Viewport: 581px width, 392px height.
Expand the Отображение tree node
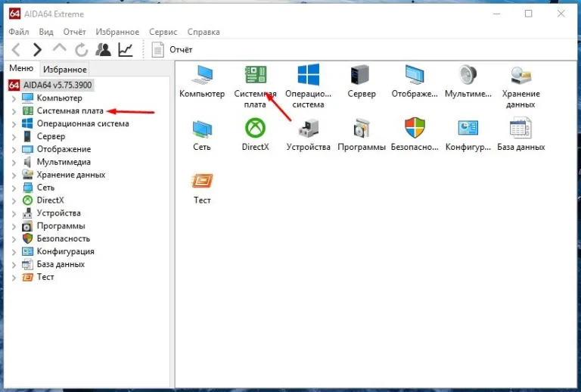14,150
